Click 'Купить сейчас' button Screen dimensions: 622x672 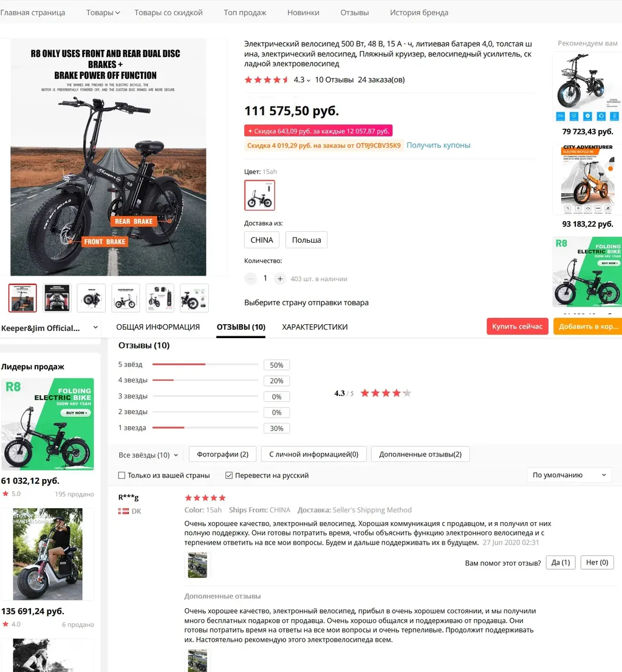point(518,326)
